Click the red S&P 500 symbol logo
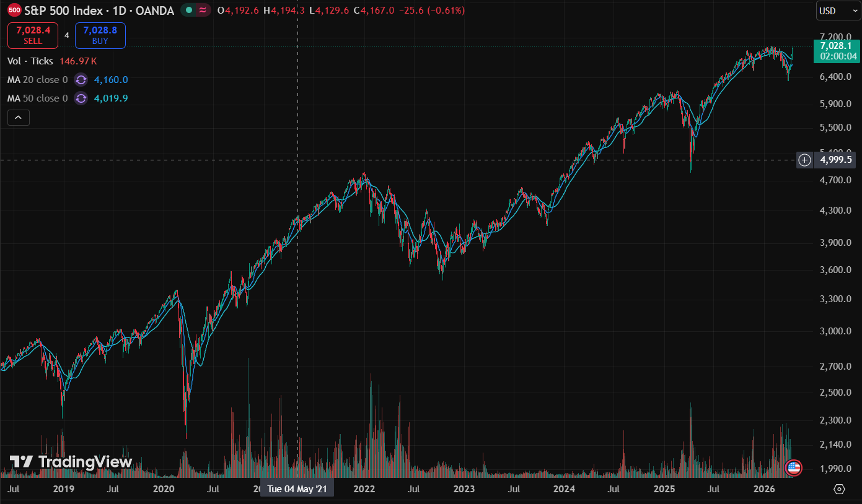Screen dimensions: 862x504 click(15, 10)
